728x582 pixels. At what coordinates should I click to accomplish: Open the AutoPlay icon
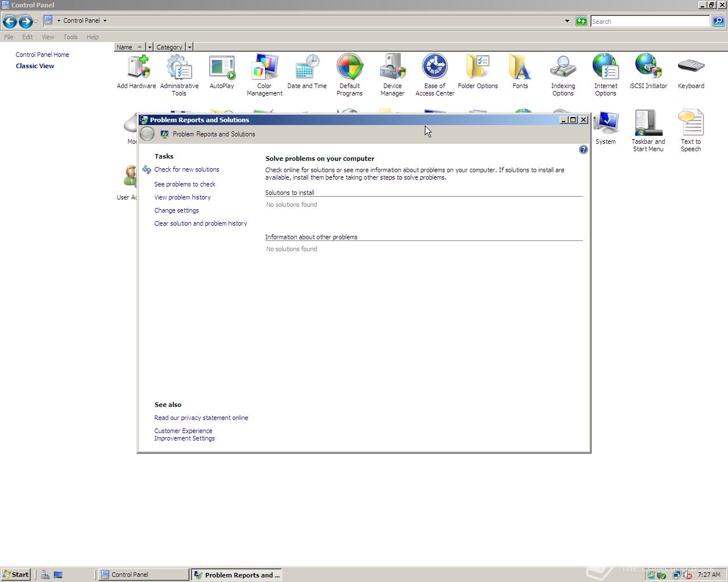coord(222,72)
